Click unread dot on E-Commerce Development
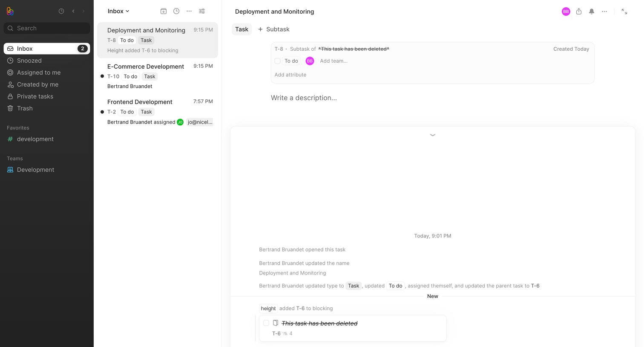The image size is (644, 347). tap(102, 76)
